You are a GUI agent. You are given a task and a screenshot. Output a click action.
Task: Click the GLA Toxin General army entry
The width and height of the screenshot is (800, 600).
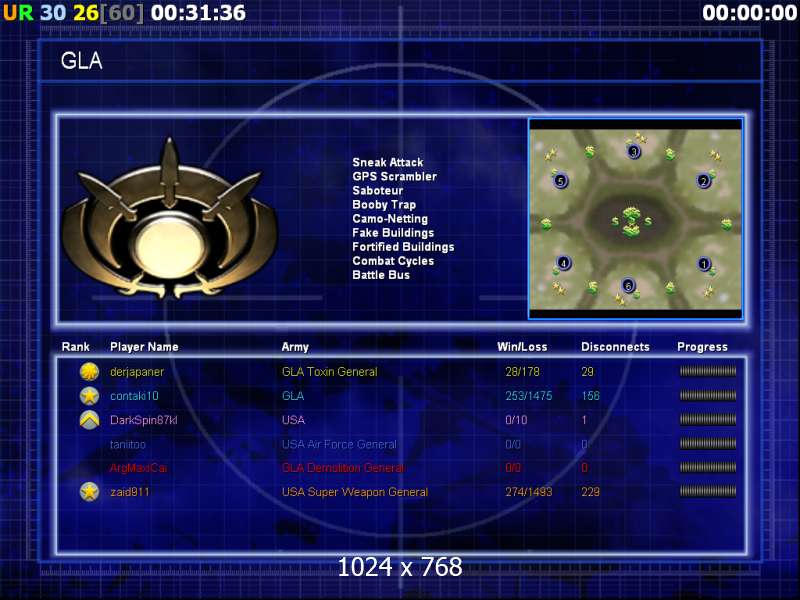pos(330,372)
